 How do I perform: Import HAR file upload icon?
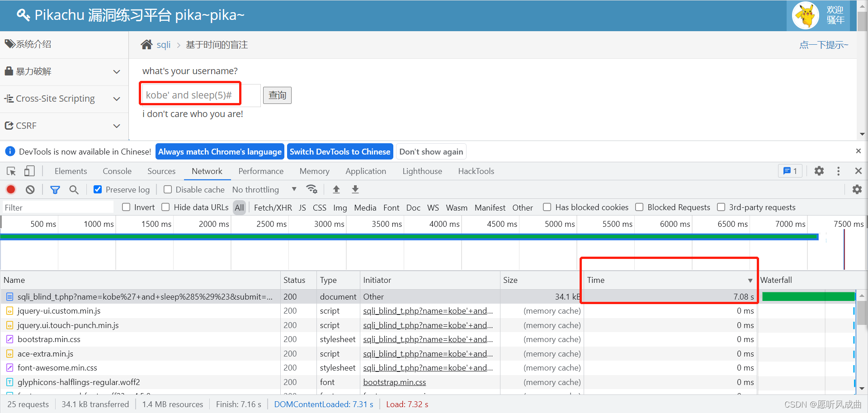pyautogui.click(x=336, y=189)
